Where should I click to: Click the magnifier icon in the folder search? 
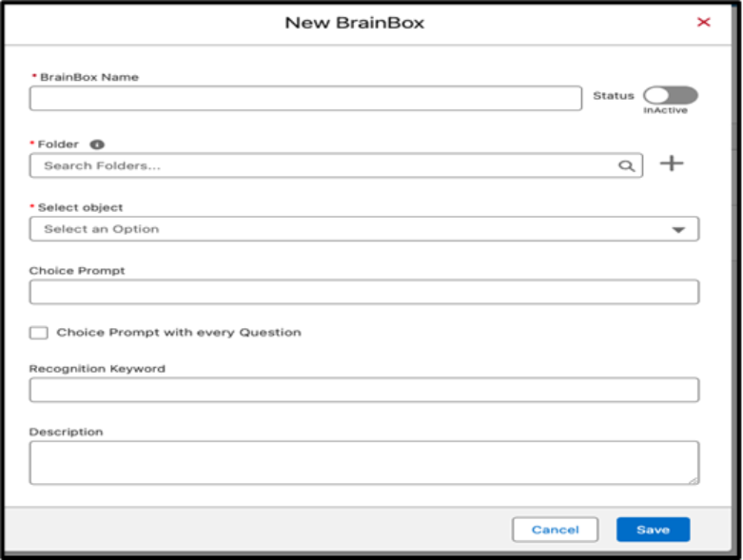click(x=626, y=165)
